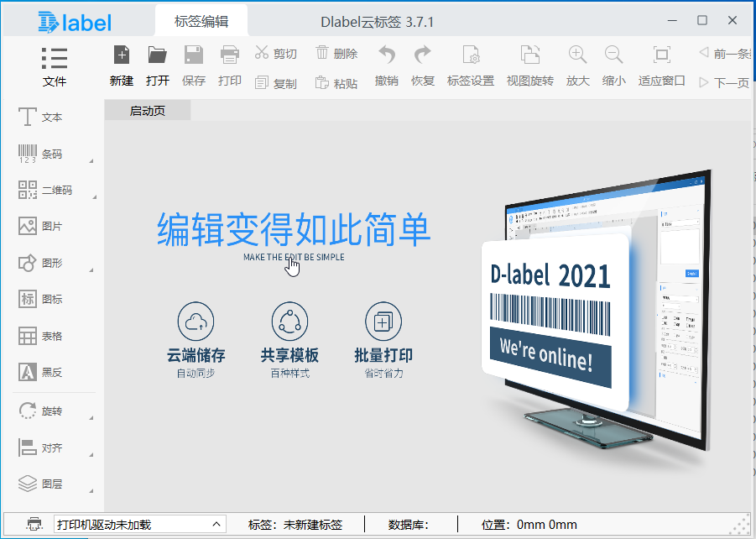756x539 pixels.
Task: Redo action with 恢复
Action: tap(423, 66)
